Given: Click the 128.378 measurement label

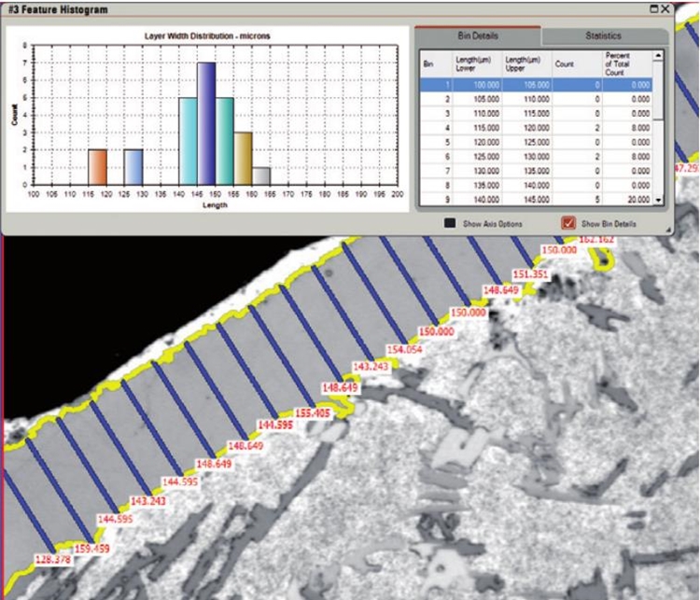Looking at the screenshot, I should [52, 559].
